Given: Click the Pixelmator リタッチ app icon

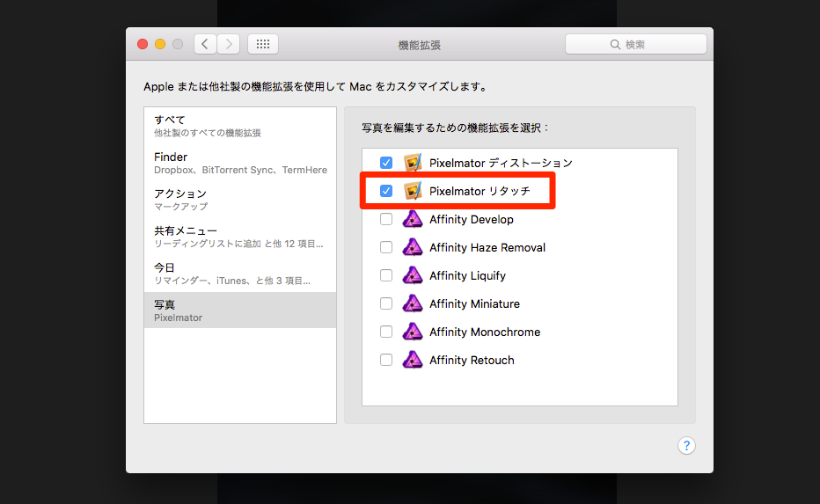Looking at the screenshot, I should point(413,191).
